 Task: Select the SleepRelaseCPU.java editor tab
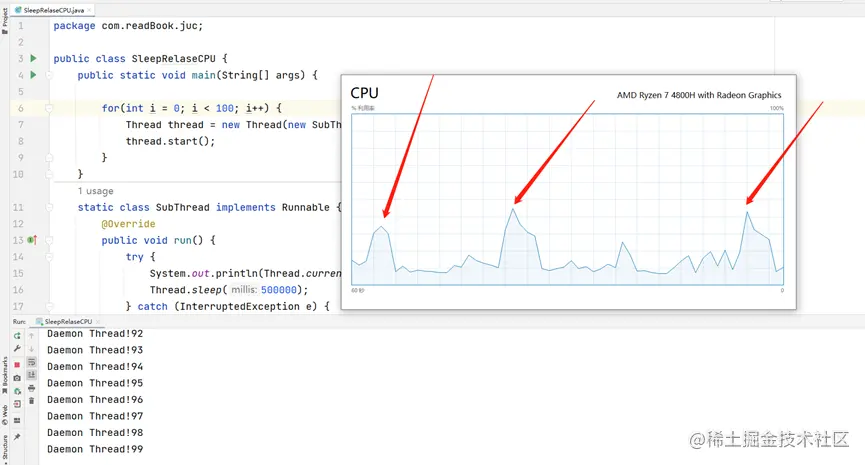coord(50,10)
